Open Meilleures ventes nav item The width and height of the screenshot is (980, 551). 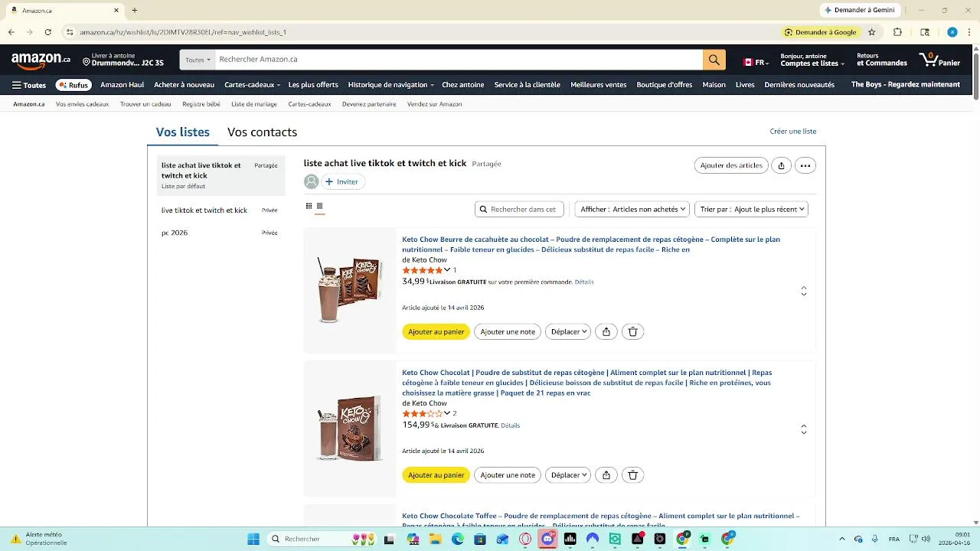pos(598,85)
